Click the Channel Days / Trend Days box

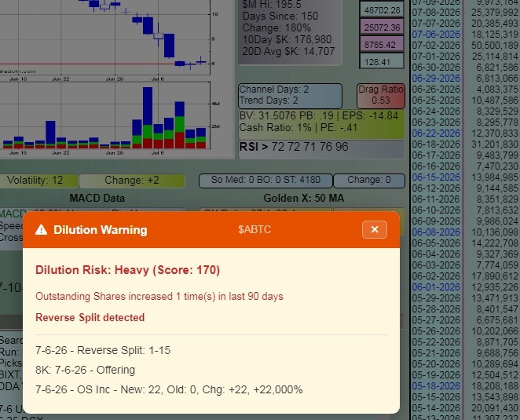(x=290, y=96)
